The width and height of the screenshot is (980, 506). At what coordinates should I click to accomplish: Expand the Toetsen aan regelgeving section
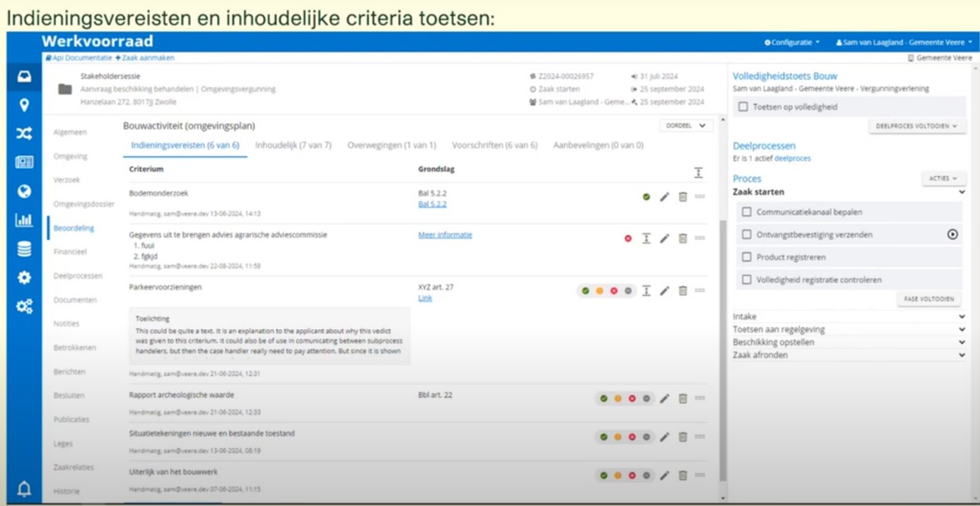[x=848, y=329]
